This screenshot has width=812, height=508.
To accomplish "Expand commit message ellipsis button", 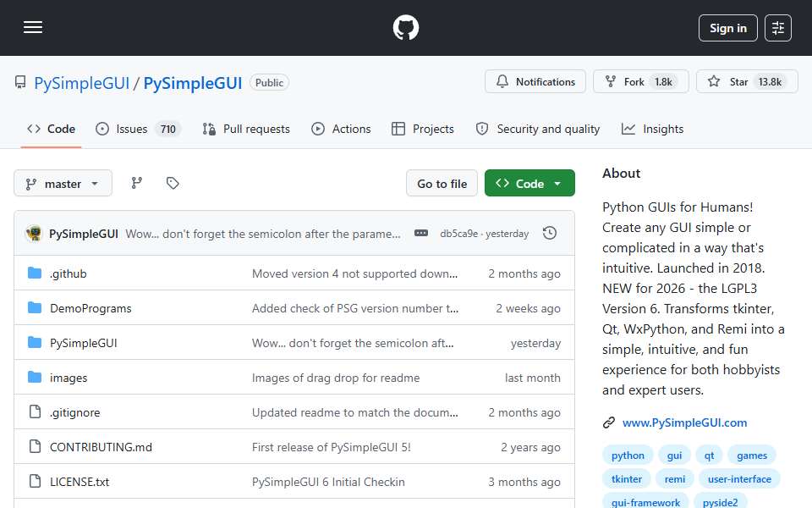I will (x=421, y=234).
